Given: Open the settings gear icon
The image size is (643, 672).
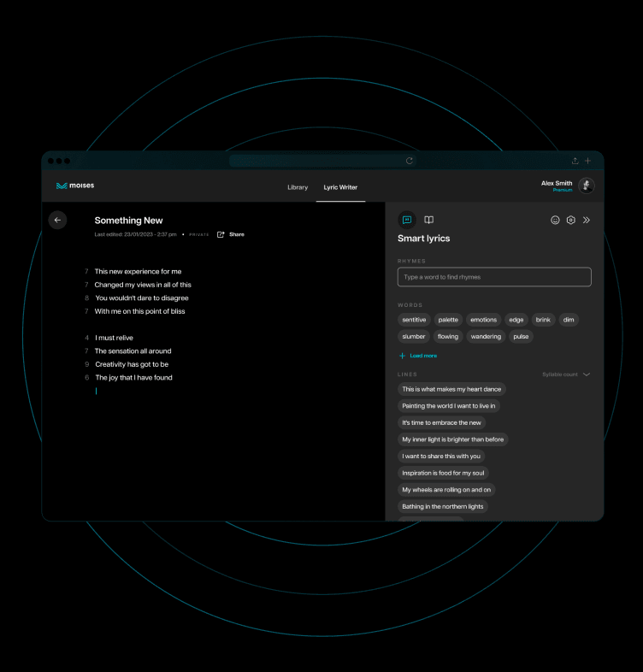Looking at the screenshot, I should pos(571,220).
